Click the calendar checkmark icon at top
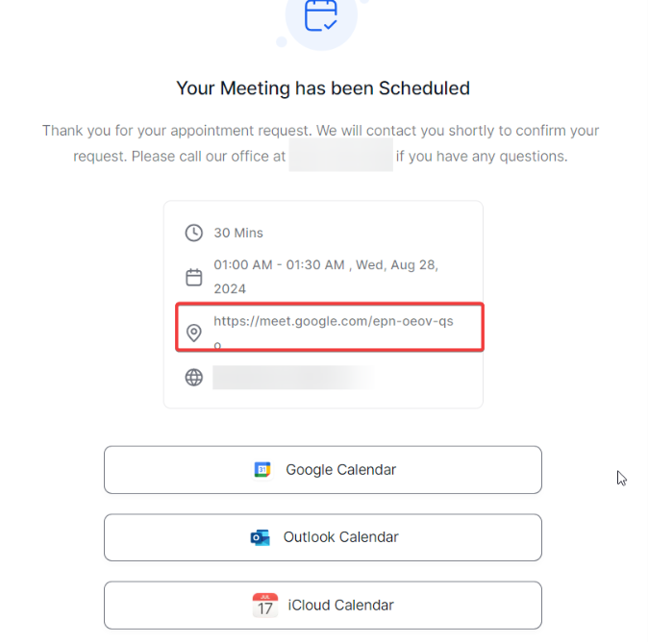 (x=321, y=15)
